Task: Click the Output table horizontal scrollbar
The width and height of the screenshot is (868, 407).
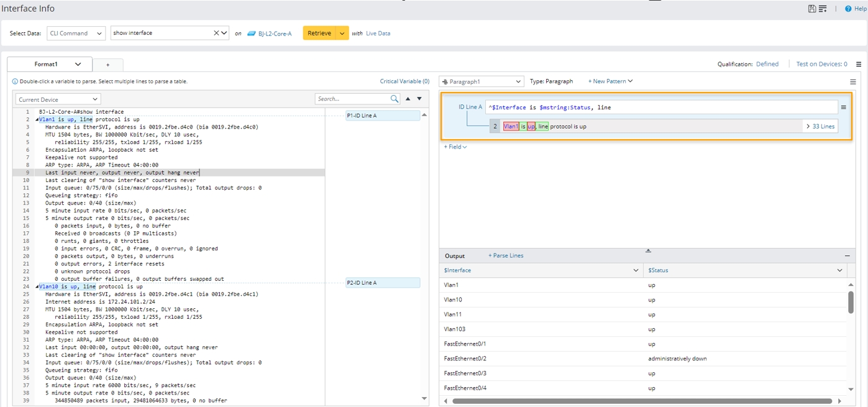Action: (641, 401)
